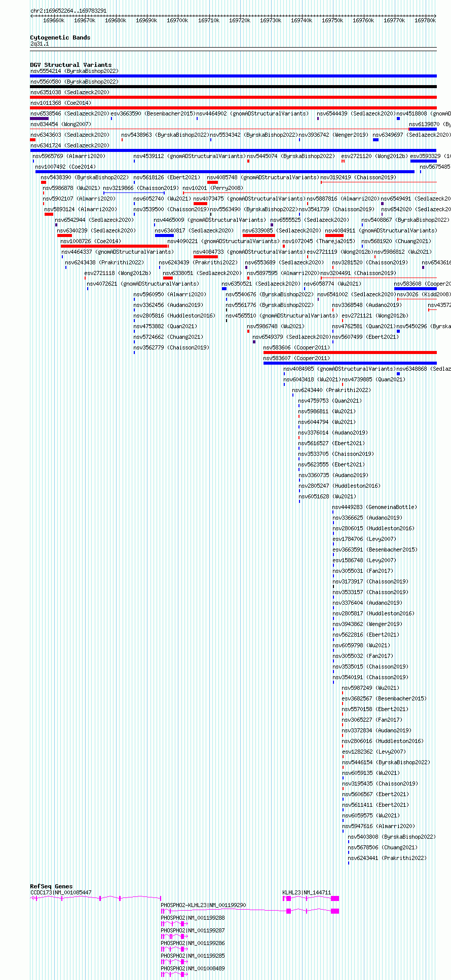This screenshot has height=980, width=451.
Task: Open variant esv3682567 (Besenbacher2015) label
Action: coord(384,698)
